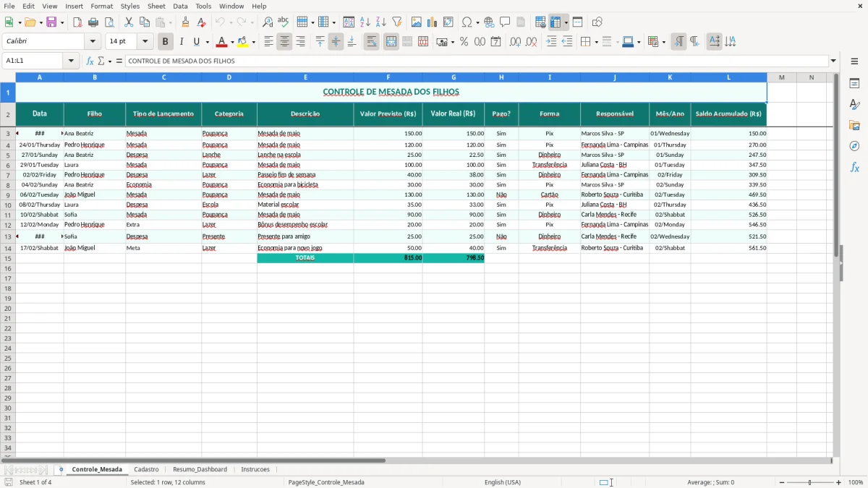The image size is (868, 488).
Task: Clear direct formatting icon
Action: [x=201, y=22]
